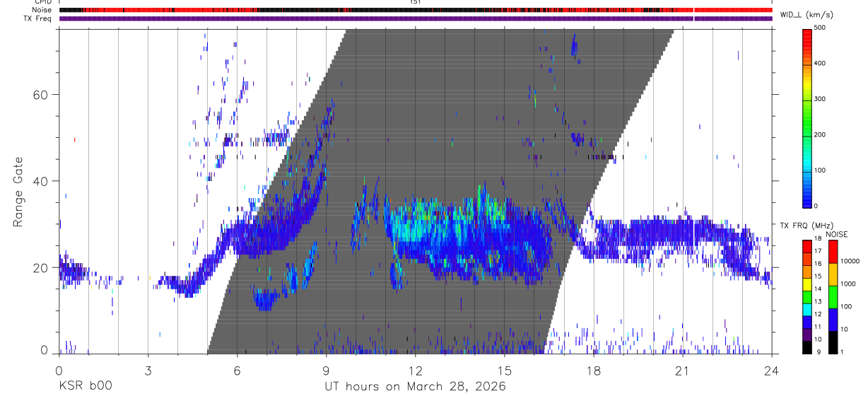Viewport: 868px width, 401px height.
Task: Click the 'Range Gate' y-axis title
Action: (18, 192)
